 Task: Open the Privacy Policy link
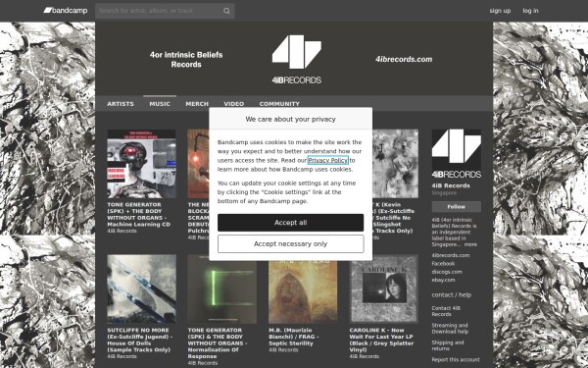click(x=327, y=160)
